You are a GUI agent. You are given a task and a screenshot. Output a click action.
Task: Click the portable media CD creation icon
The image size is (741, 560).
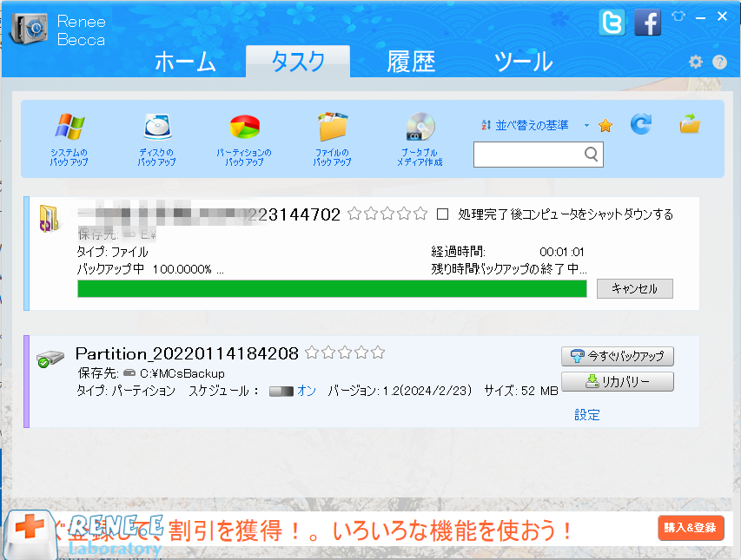420,127
